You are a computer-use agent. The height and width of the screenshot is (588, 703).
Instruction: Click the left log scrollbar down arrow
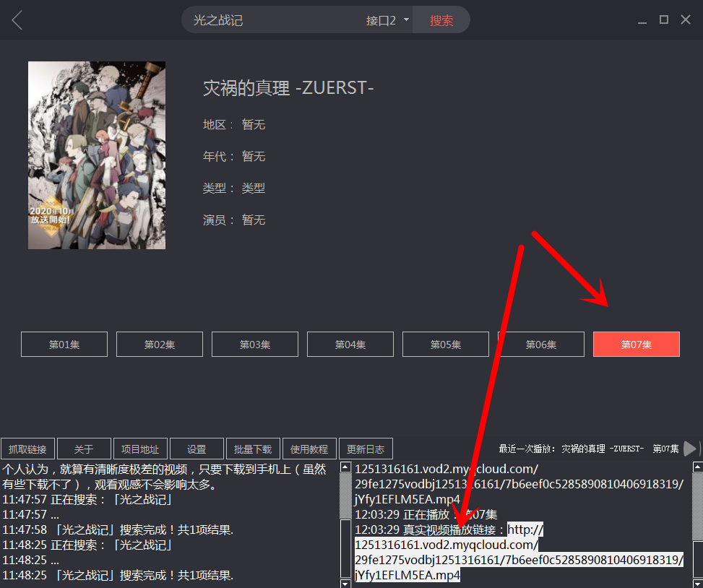345,583
